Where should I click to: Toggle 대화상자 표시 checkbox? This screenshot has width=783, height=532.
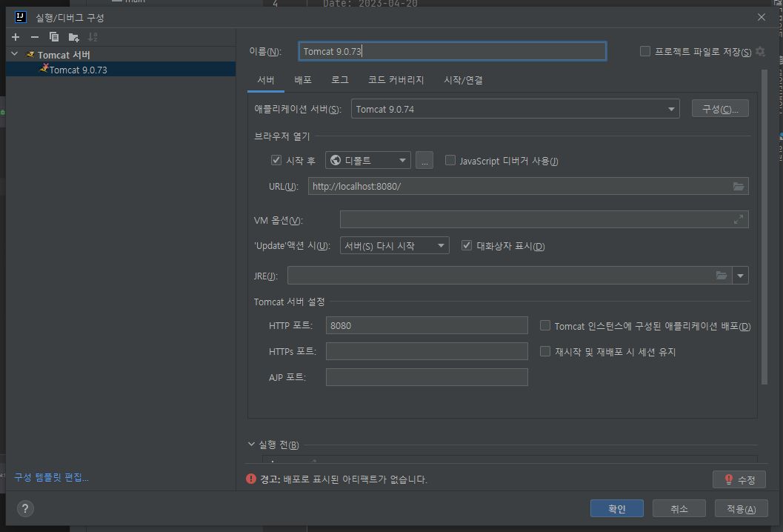click(467, 245)
